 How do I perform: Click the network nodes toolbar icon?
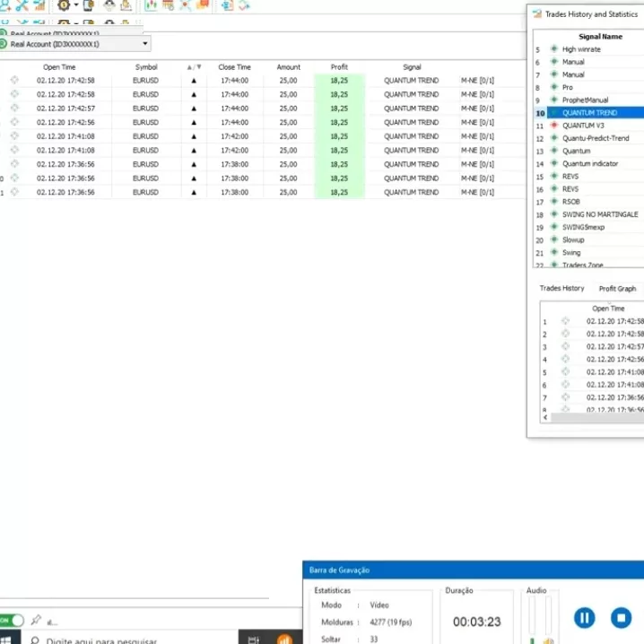pyautogui.click(x=186, y=4)
